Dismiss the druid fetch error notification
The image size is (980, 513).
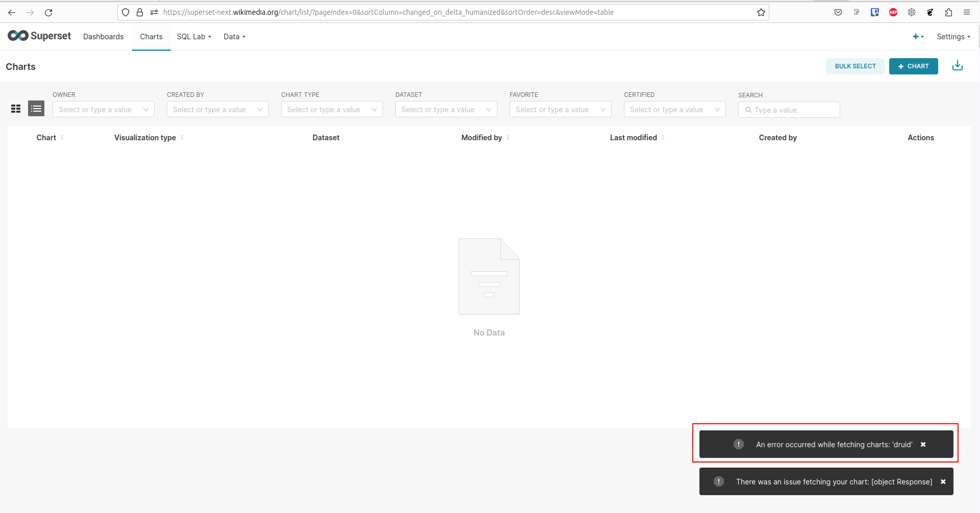pos(923,444)
